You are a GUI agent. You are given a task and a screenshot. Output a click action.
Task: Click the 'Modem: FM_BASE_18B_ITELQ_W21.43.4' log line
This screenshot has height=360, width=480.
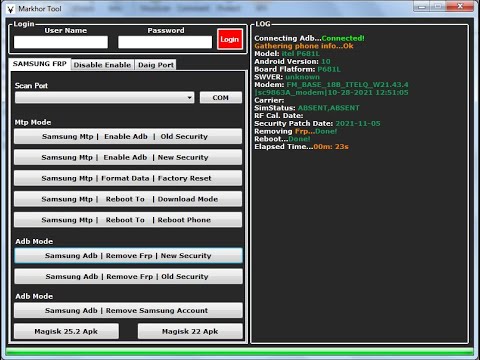click(x=331, y=85)
